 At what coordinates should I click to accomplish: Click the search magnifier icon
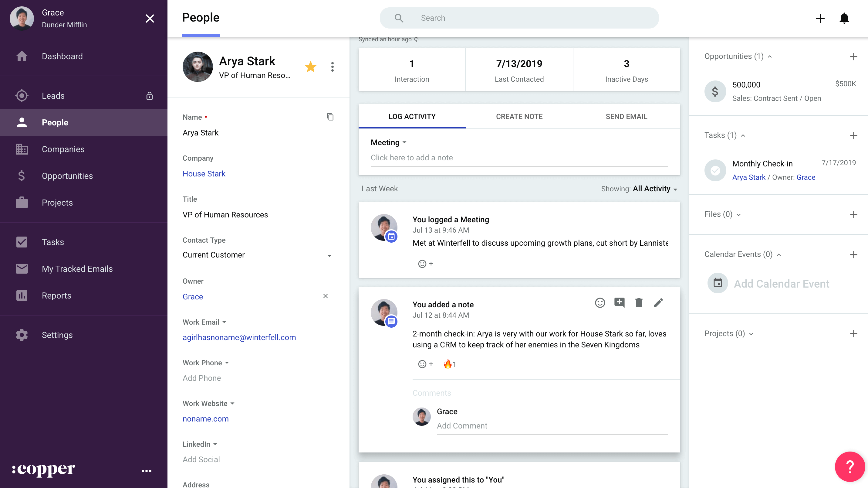pos(399,18)
